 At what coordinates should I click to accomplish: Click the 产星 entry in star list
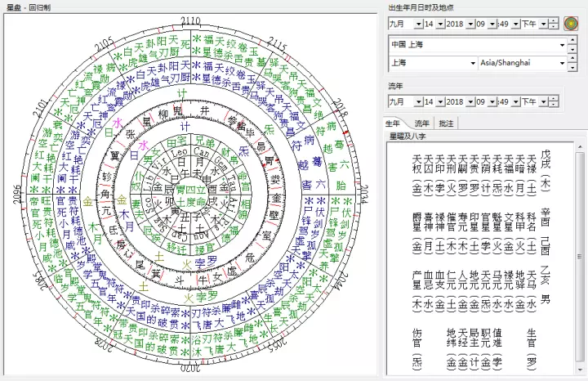(x=417, y=280)
